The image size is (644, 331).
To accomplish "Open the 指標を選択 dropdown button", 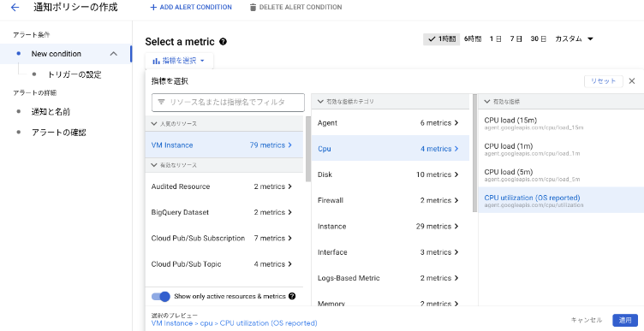I will coord(179,61).
